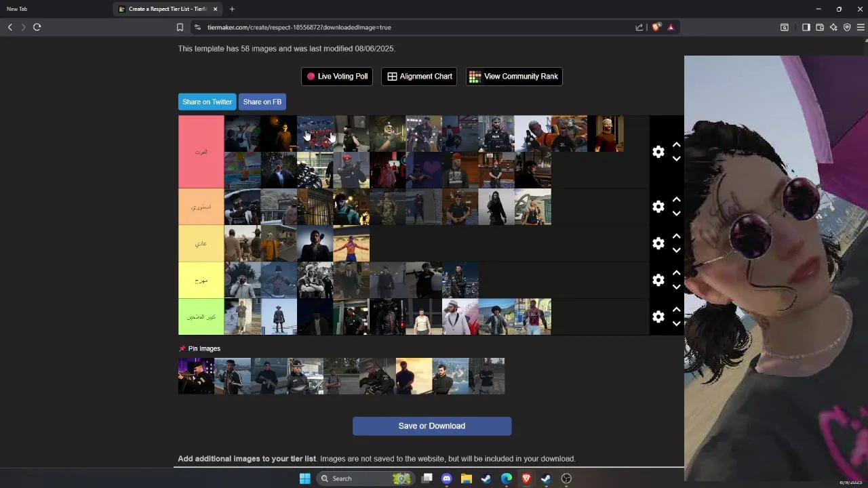Click Share on FB
868x488 pixels.
click(262, 102)
